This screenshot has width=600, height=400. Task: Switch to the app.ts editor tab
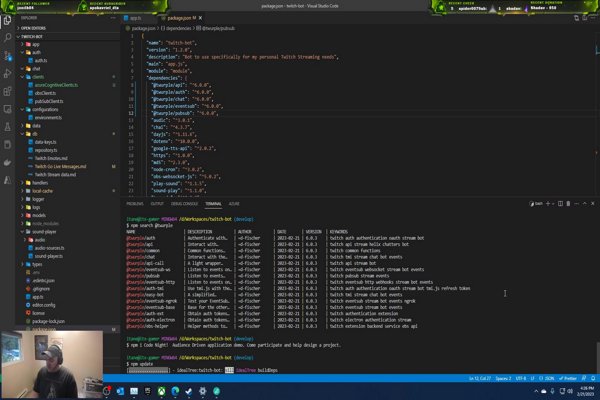click(133, 18)
